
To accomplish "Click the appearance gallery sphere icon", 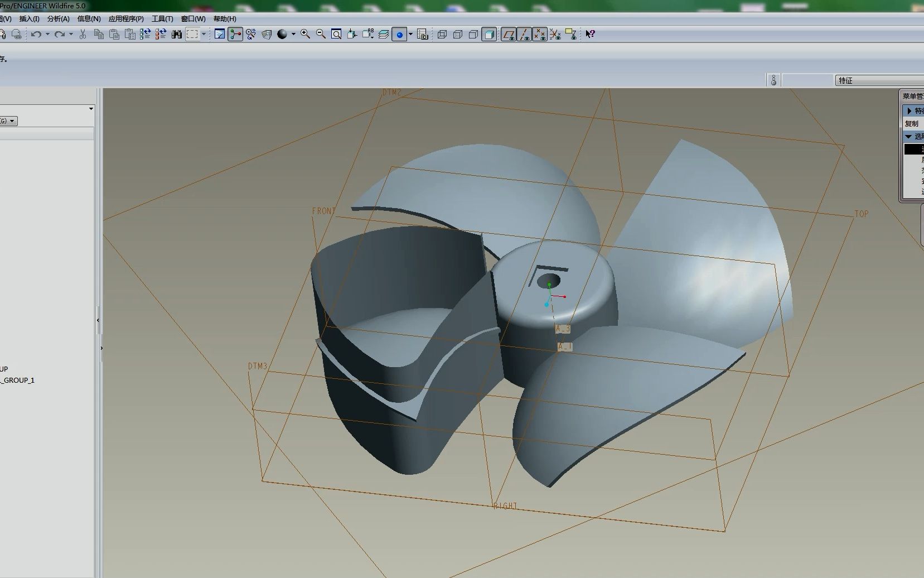I will pyautogui.click(x=282, y=35).
